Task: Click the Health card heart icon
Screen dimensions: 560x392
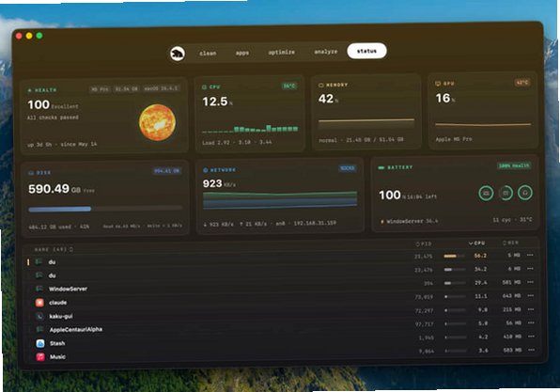Action: coord(30,90)
